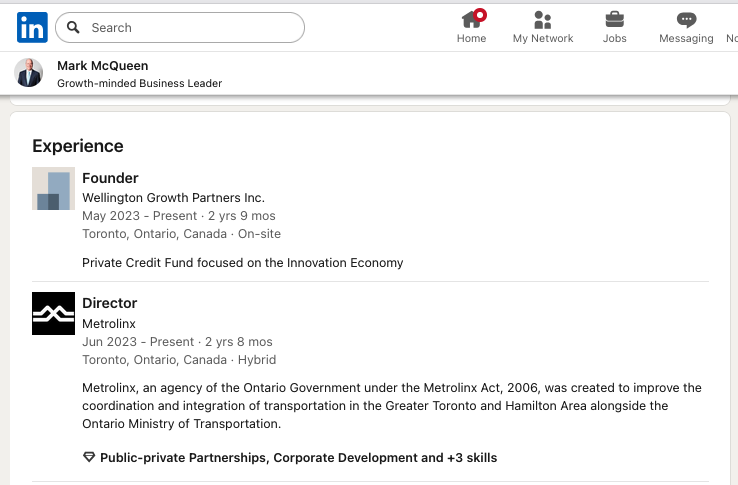Open the Wellington Growth Partners Inc. link
This screenshot has height=485, width=738.
coord(173,198)
